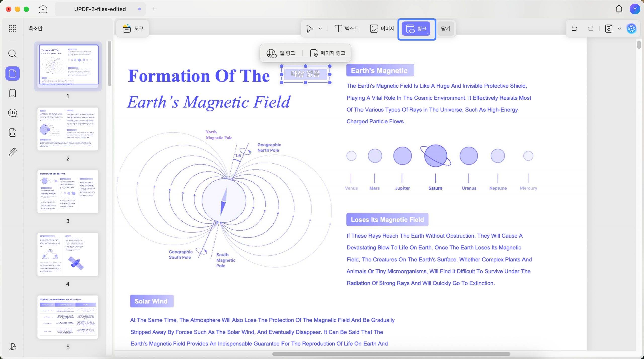644x359 pixels.
Task: Click the save file icon
Action: 609,28
